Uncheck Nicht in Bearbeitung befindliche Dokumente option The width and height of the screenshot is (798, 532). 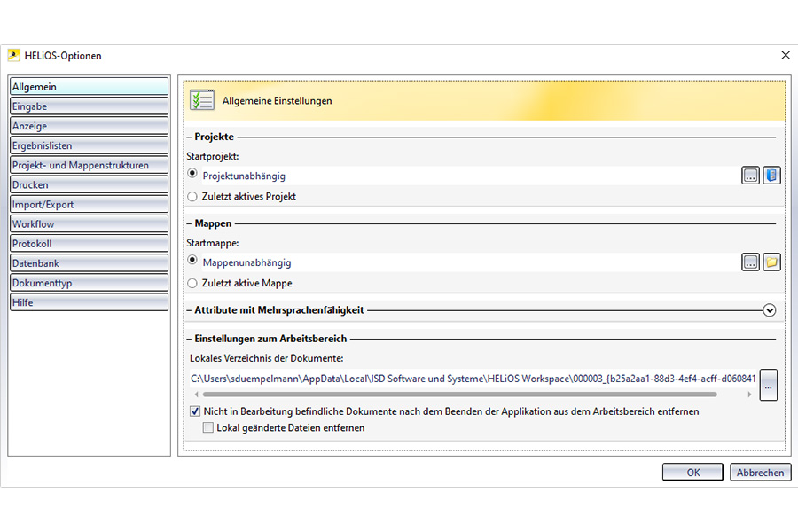click(x=195, y=411)
